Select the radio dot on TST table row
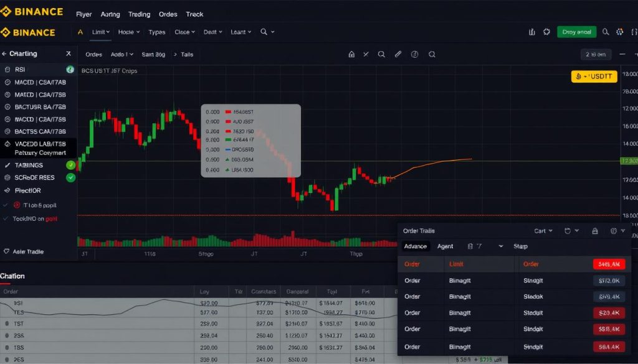This screenshot has width=638, height=364. click(7, 324)
